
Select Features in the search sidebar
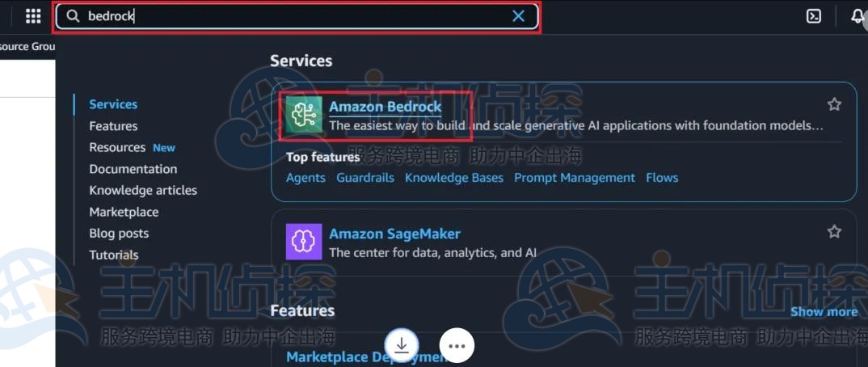113,126
